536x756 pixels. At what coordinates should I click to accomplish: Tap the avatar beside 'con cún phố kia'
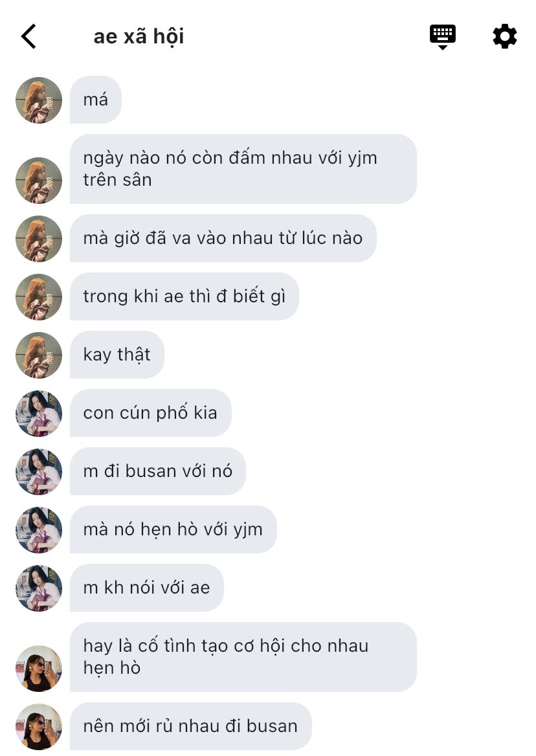pos(39,413)
